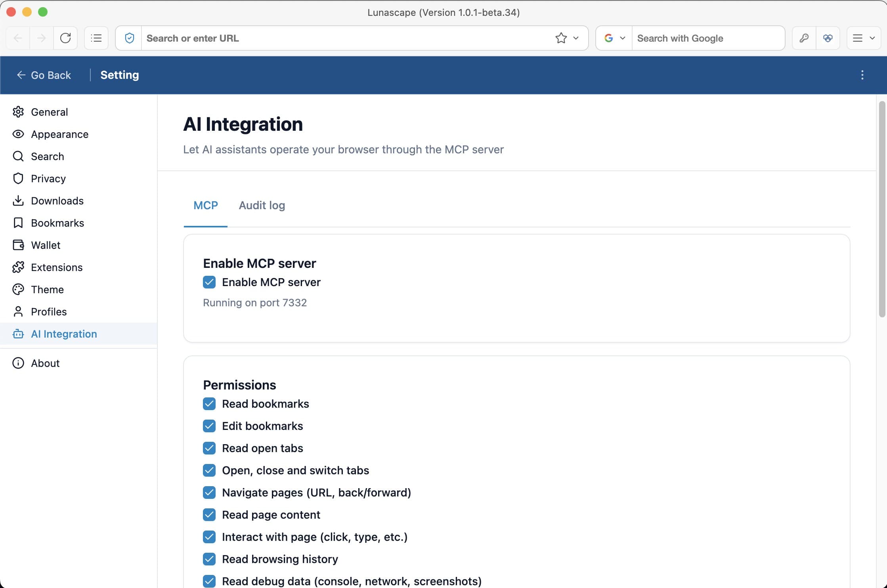Click the Profiles person icon
The height and width of the screenshot is (588, 887).
18,312
